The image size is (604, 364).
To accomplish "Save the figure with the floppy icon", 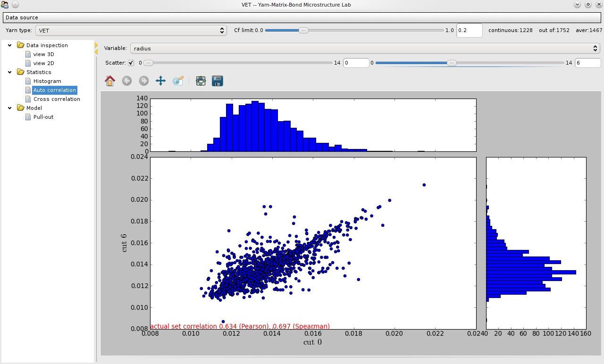I will (218, 81).
